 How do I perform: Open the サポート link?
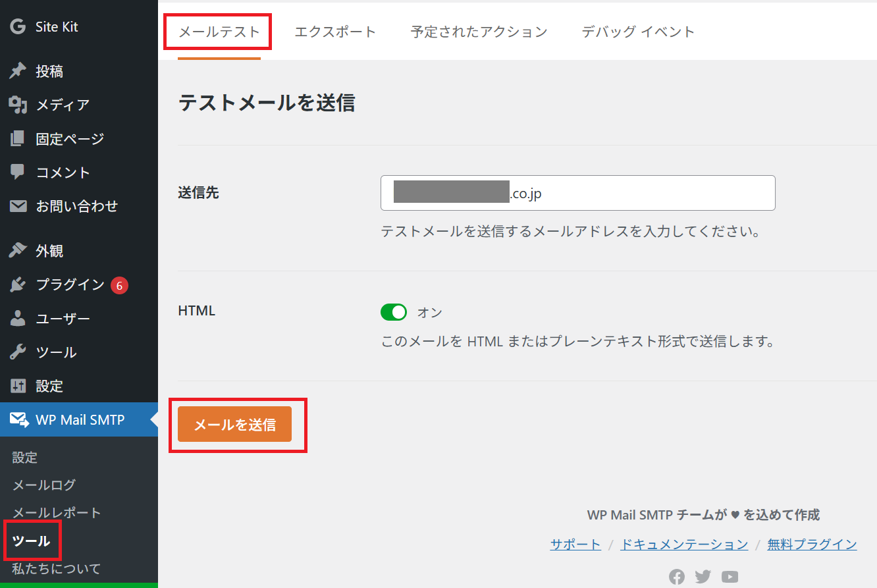pos(575,544)
